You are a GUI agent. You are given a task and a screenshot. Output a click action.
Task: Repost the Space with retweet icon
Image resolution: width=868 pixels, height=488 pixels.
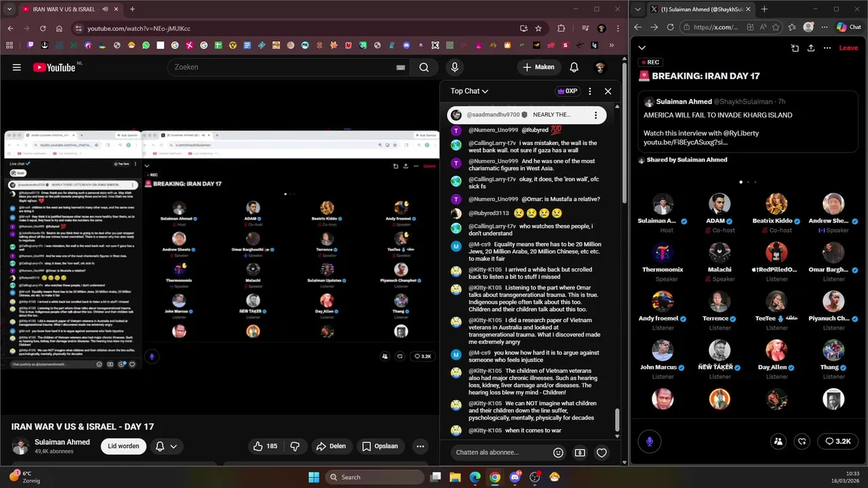802,441
